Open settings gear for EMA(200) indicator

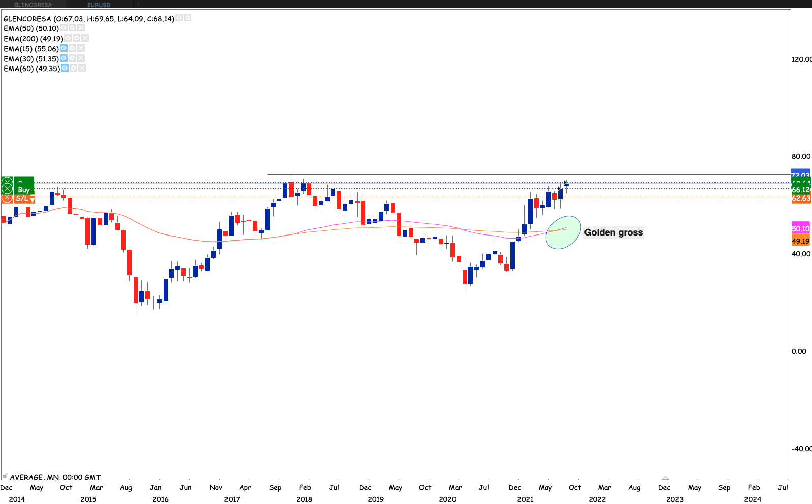click(76, 38)
